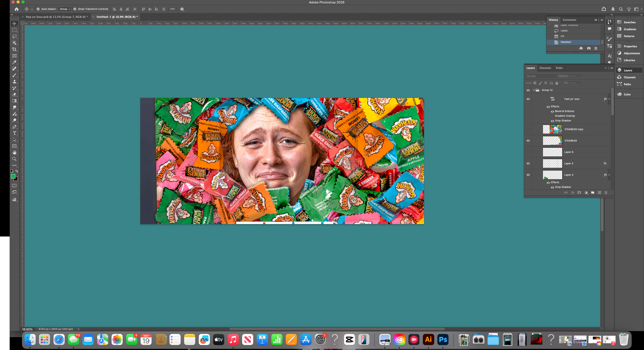The width and height of the screenshot is (644, 350).
Task: Open Illustrator from the Dock
Action: pyautogui.click(x=428, y=340)
